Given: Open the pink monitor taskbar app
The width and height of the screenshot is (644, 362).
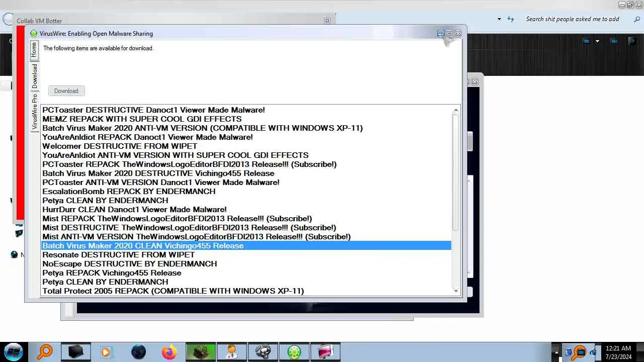Looking at the screenshot, I should 326,351.
